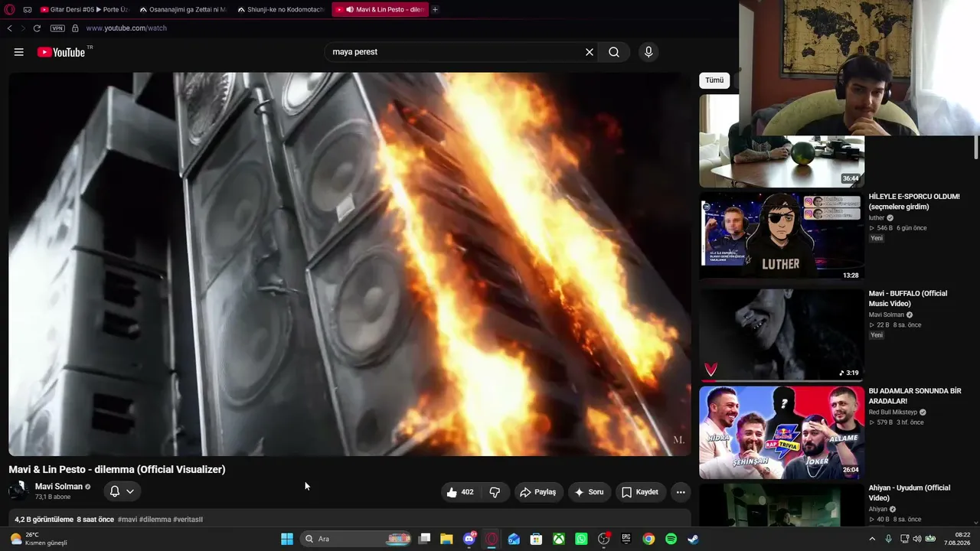Switch to the Gitar Dersi #05 tab

pyautogui.click(x=84, y=9)
